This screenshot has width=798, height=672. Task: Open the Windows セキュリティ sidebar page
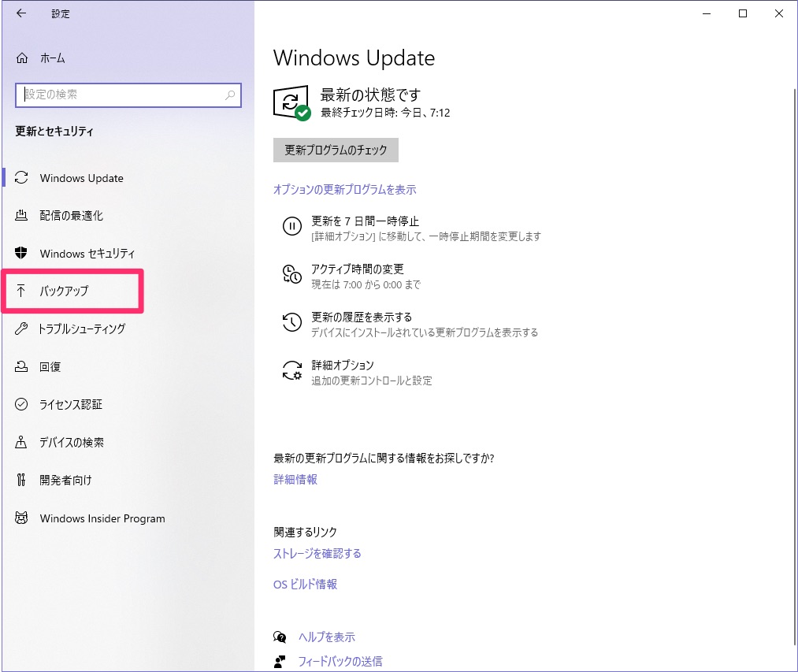point(87,254)
